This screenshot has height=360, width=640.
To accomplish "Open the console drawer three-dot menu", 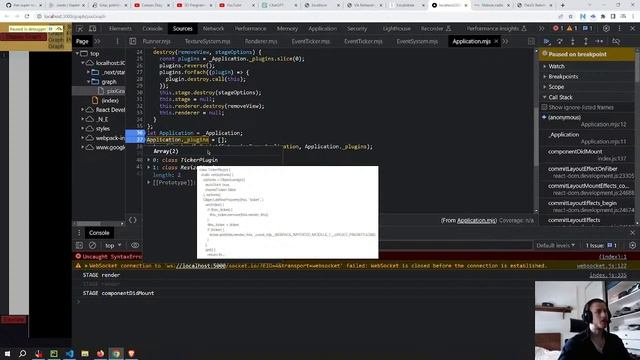I will tap(79, 233).
